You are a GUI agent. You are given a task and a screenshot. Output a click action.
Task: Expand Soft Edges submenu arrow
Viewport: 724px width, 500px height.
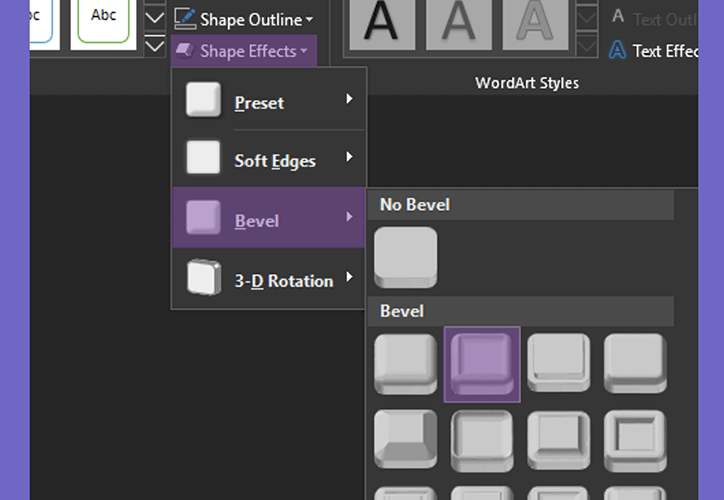[x=350, y=157]
